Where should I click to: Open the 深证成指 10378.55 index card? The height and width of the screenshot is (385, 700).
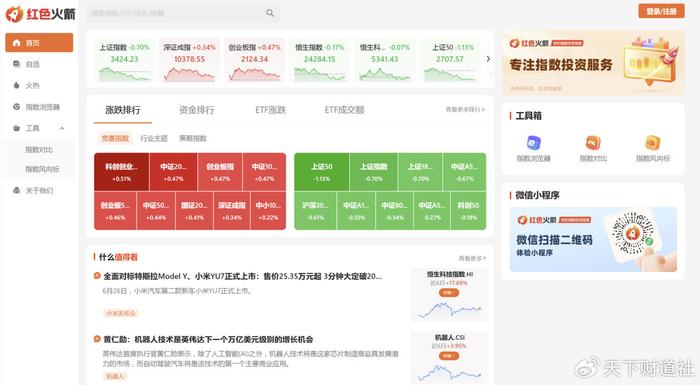pyautogui.click(x=189, y=61)
